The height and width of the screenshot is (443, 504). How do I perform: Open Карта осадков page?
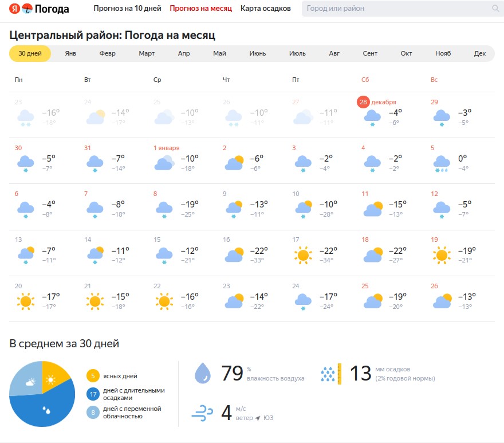(266, 9)
